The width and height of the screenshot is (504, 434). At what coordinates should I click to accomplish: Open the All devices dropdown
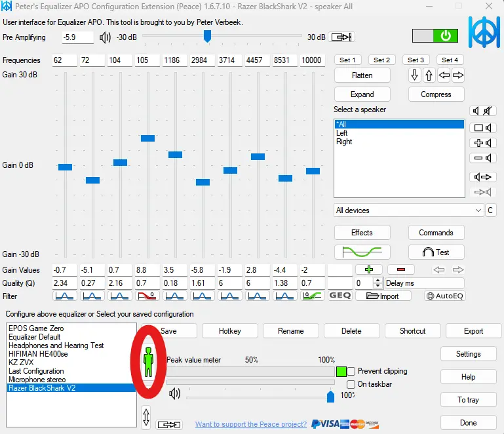click(x=408, y=210)
